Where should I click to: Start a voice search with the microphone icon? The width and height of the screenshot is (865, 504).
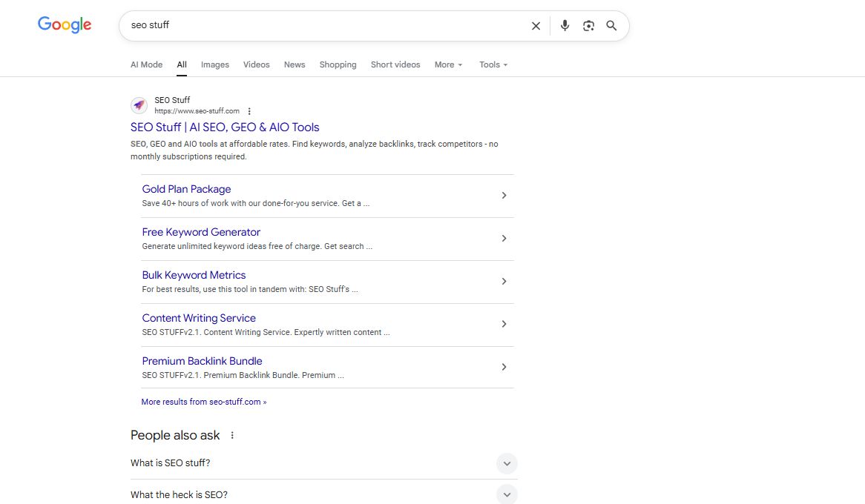click(565, 25)
